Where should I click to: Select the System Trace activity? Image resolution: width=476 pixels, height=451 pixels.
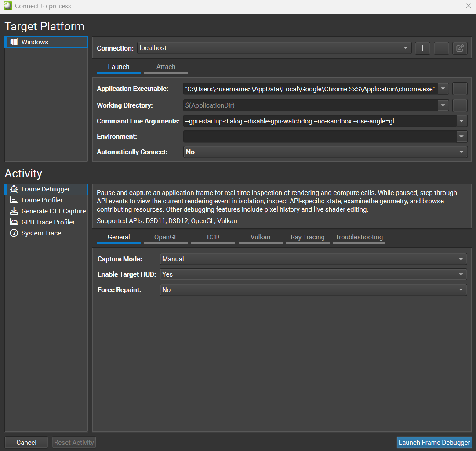click(46, 233)
